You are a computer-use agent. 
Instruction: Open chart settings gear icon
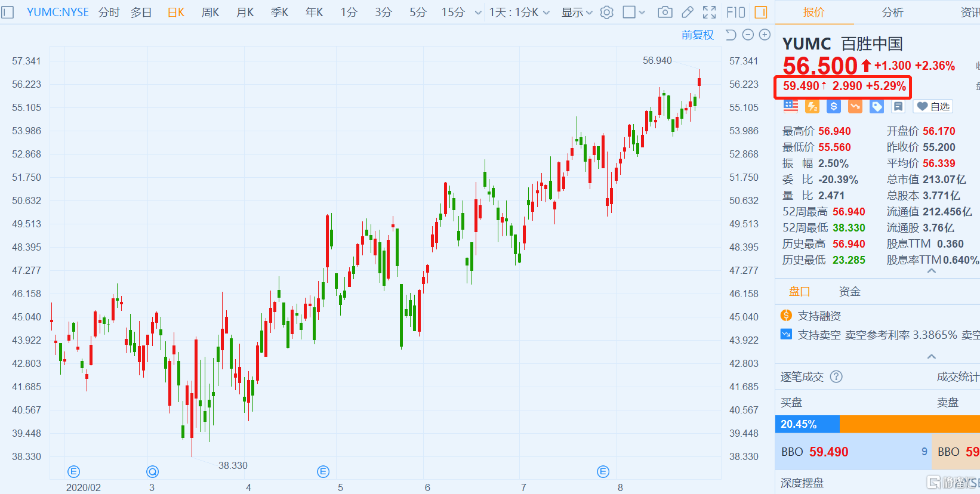606,12
